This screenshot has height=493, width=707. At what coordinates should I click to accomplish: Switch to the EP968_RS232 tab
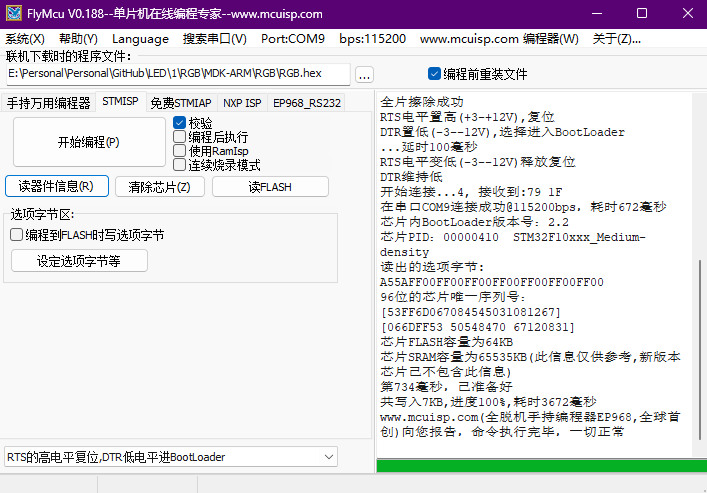point(307,103)
